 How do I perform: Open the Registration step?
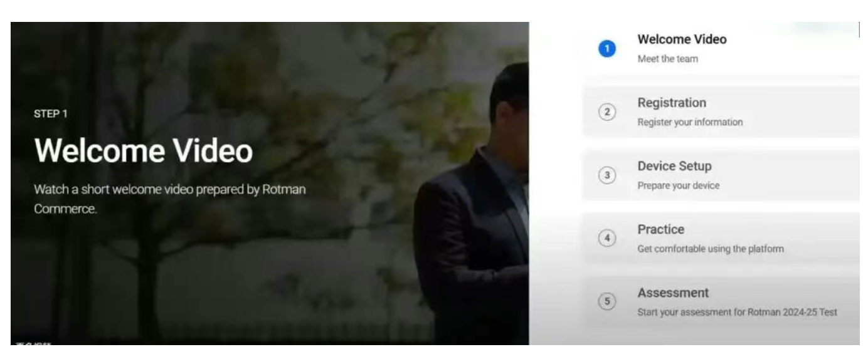pos(721,111)
